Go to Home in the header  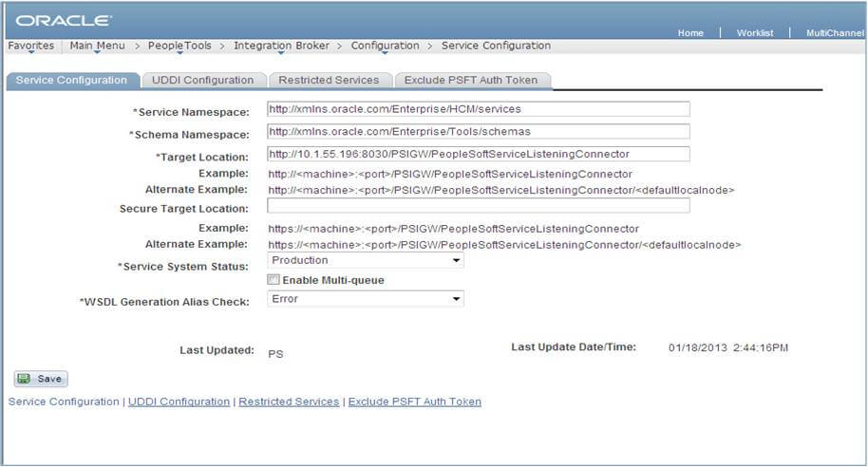click(x=690, y=33)
